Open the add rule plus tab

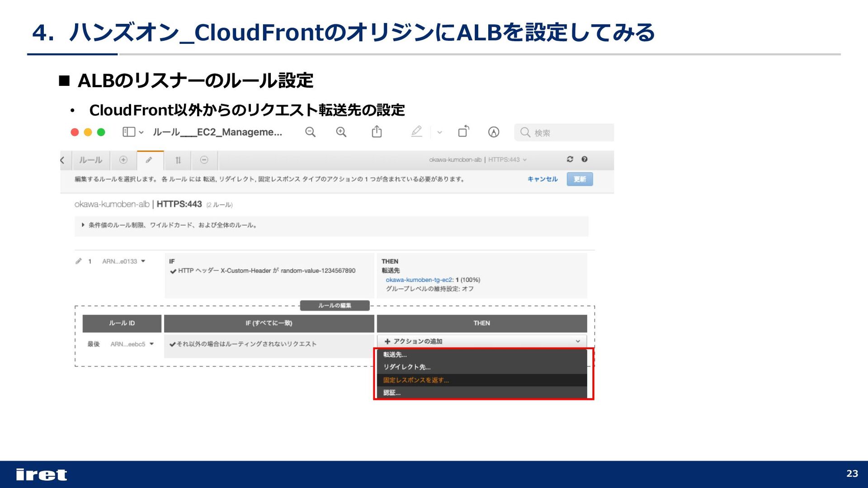123,160
